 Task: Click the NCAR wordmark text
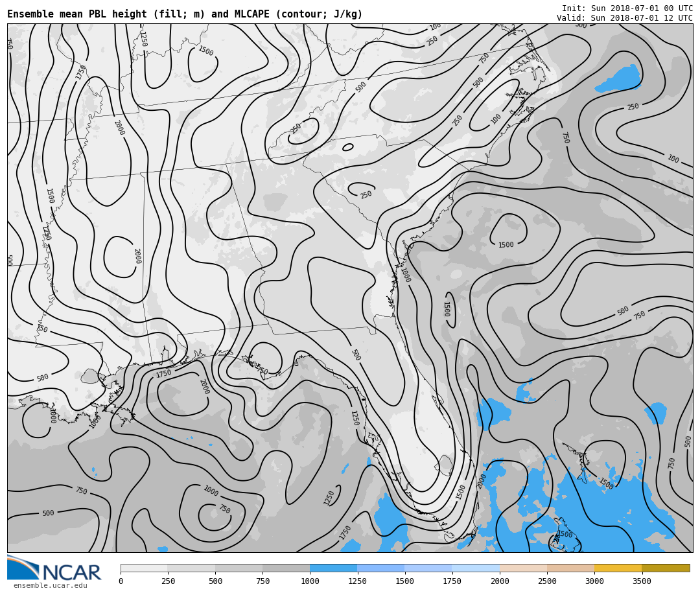71,573
